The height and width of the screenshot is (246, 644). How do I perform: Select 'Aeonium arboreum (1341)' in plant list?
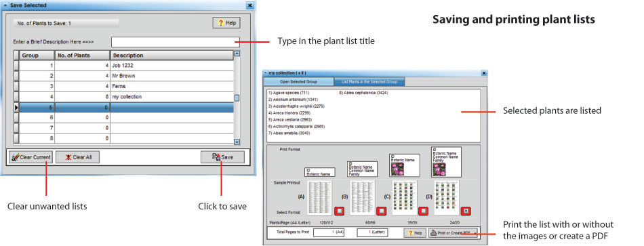293,100
